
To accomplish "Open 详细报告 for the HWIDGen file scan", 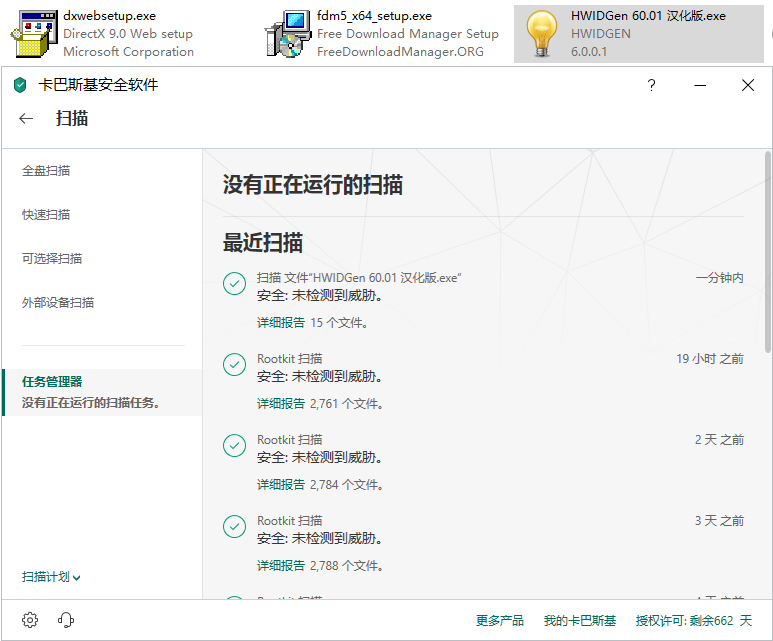I will click(x=281, y=322).
